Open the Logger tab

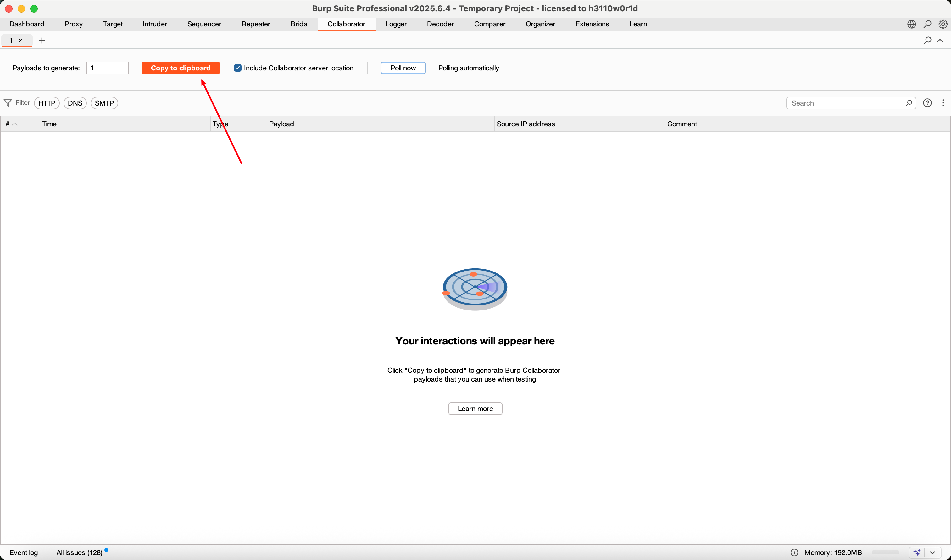(396, 24)
